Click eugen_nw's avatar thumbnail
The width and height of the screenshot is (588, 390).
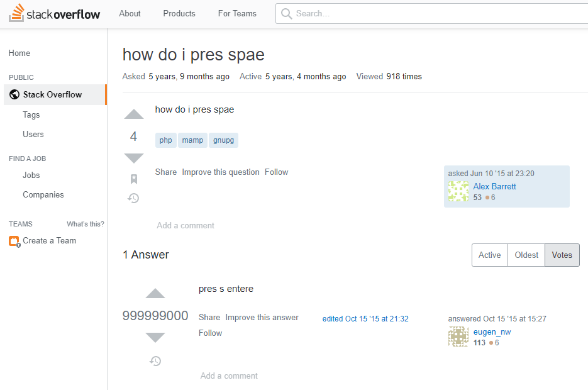(x=458, y=337)
